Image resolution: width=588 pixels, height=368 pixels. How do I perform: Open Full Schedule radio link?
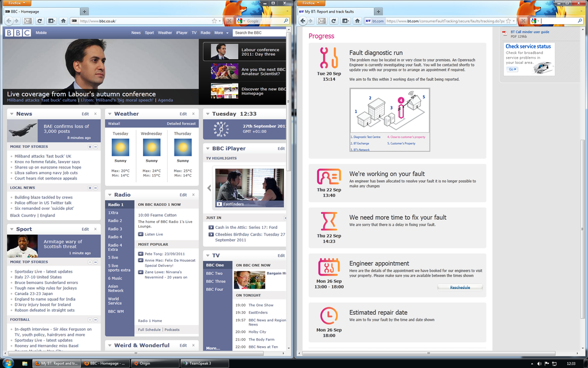149,329
